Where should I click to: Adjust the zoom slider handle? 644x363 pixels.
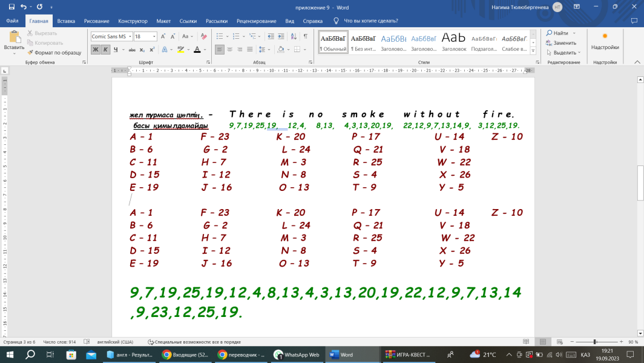click(595, 342)
